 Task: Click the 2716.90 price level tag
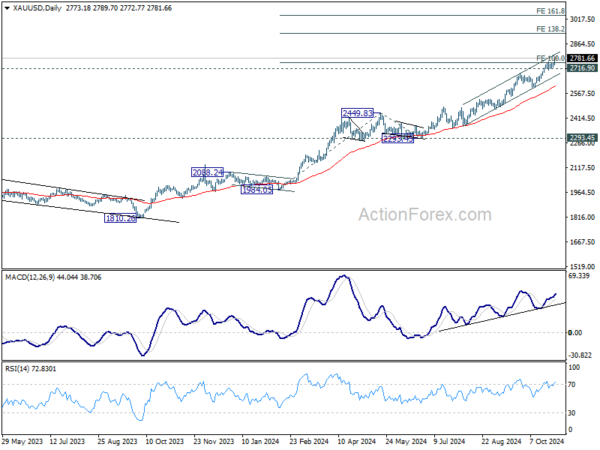click(582, 68)
